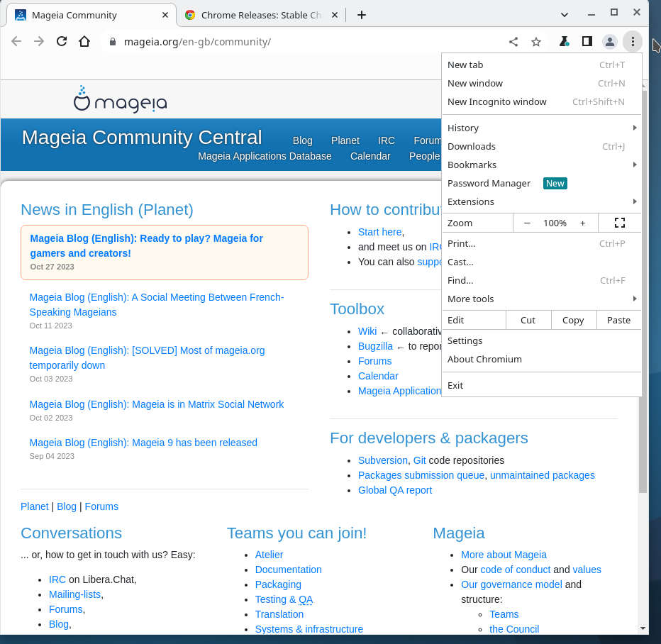Open the Subversion code repository link

pos(383,461)
